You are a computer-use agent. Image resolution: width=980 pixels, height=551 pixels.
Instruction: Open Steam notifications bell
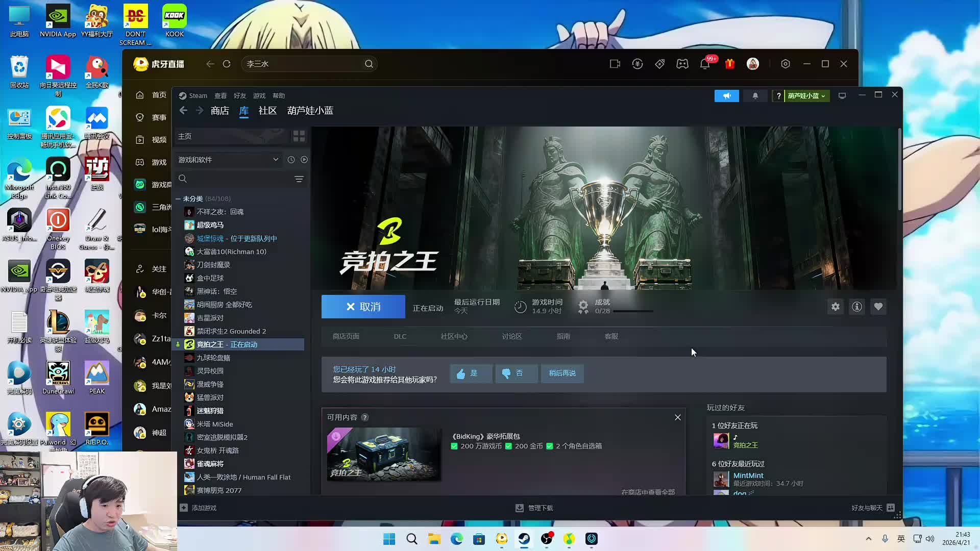coord(755,96)
